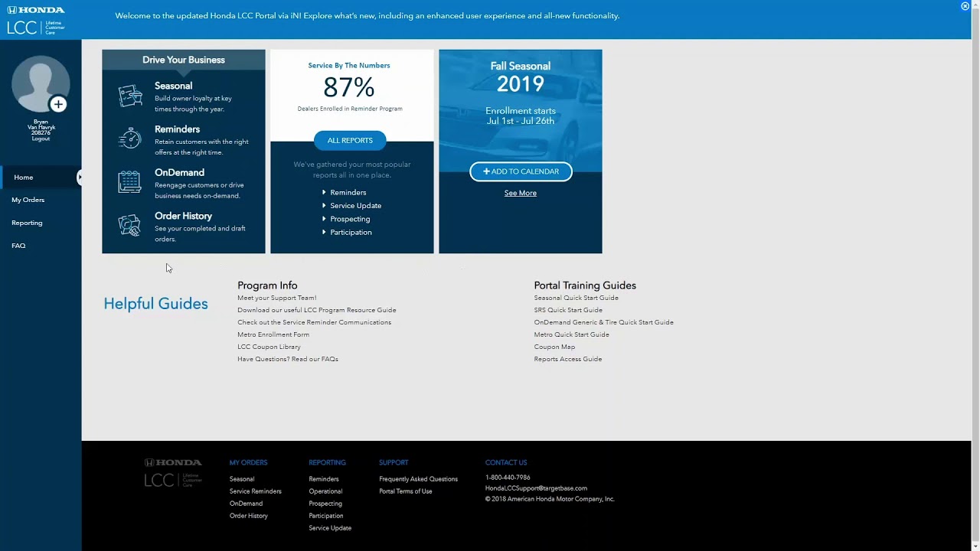Click the ADD TO CALENDAR button
This screenshot has width=980, height=551.
point(521,171)
